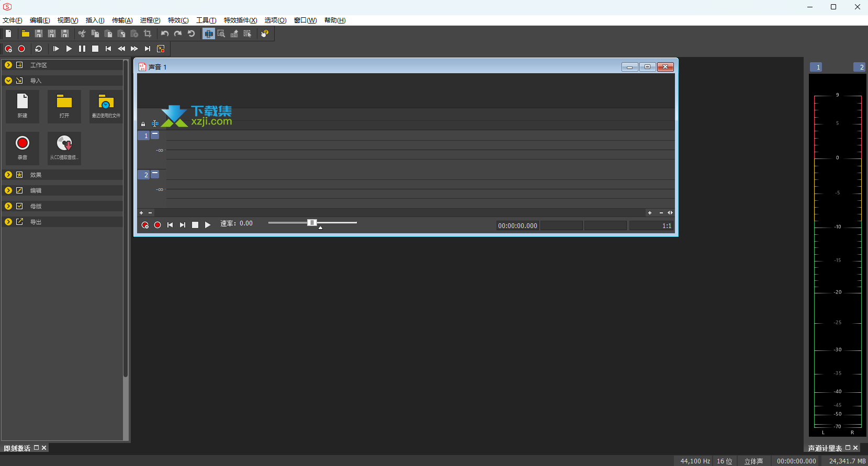Toggle loop playback in transport toolbar

[38, 49]
